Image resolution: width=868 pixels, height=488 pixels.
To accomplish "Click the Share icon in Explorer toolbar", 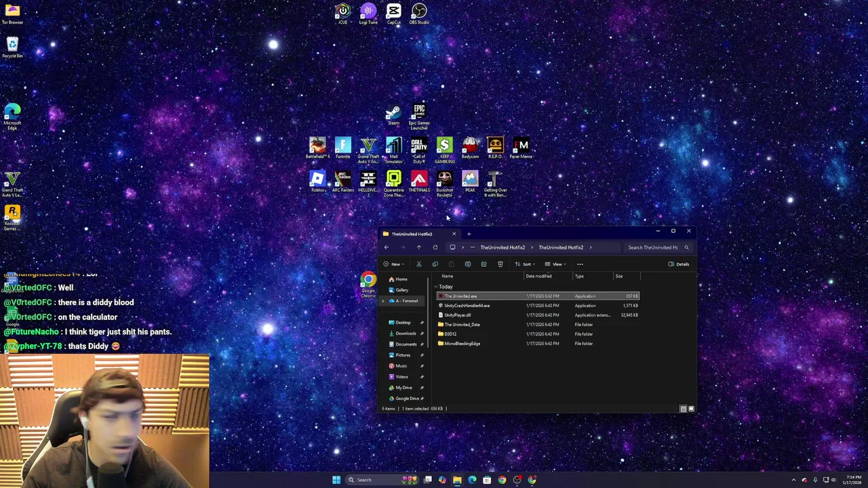I will coord(484,264).
